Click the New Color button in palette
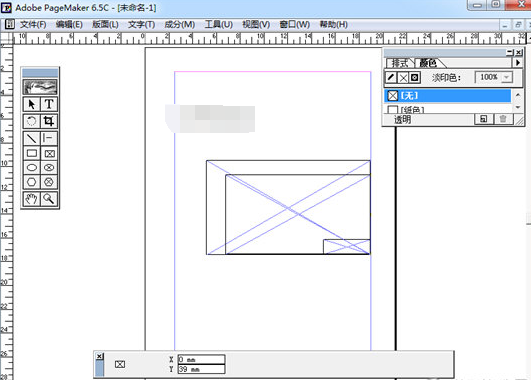 [x=484, y=119]
